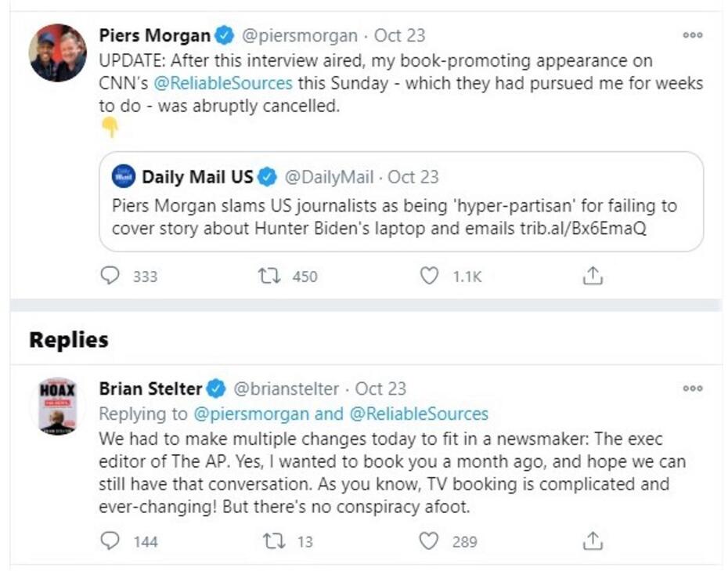The height and width of the screenshot is (571, 728).
Task: Retweet Piers Morgan's update tweet
Action: click(269, 276)
